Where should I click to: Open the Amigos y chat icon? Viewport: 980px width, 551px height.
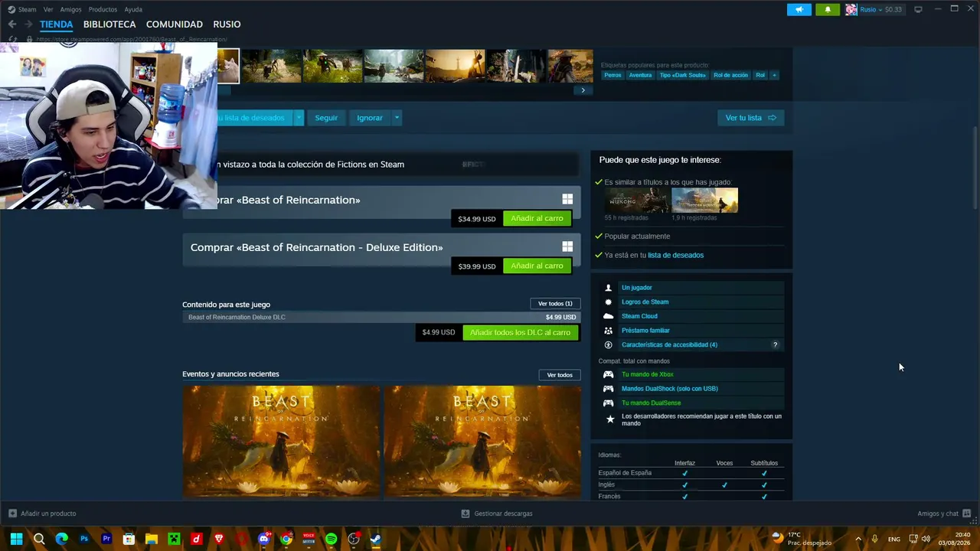967,514
